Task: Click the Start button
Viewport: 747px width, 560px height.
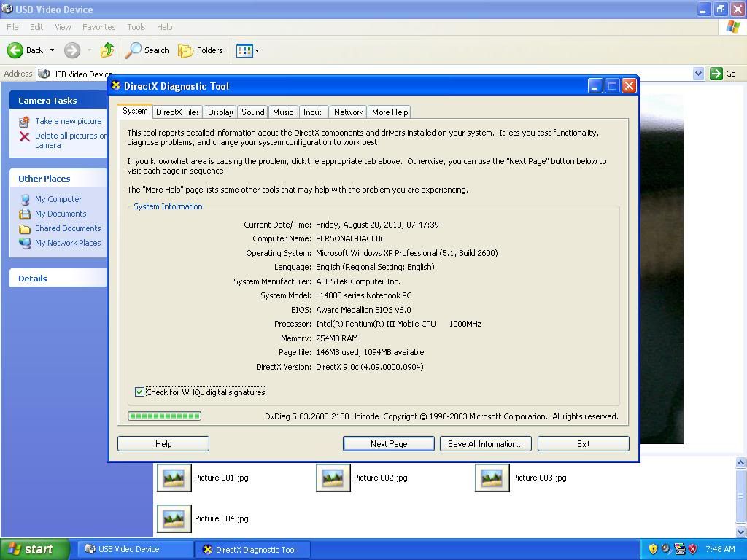Action: point(35,549)
